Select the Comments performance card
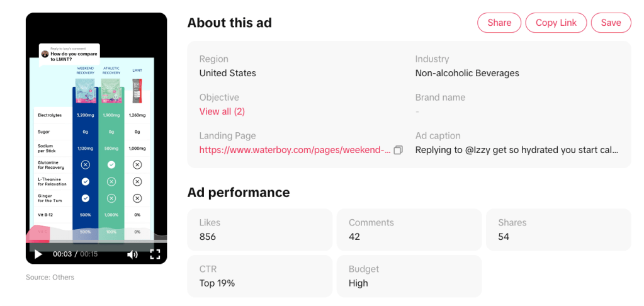This screenshot has width=644, height=306. pyautogui.click(x=409, y=230)
